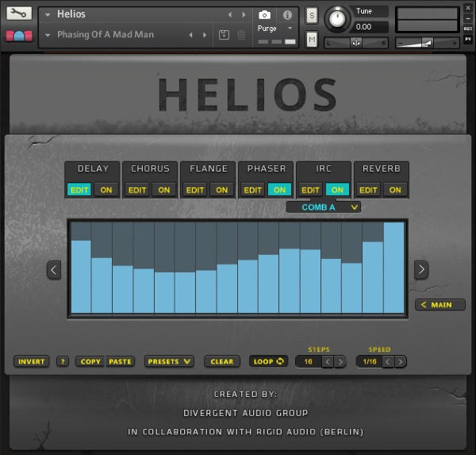Toggle the Reverb ON switch
476x455 pixels.
click(x=395, y=190)
